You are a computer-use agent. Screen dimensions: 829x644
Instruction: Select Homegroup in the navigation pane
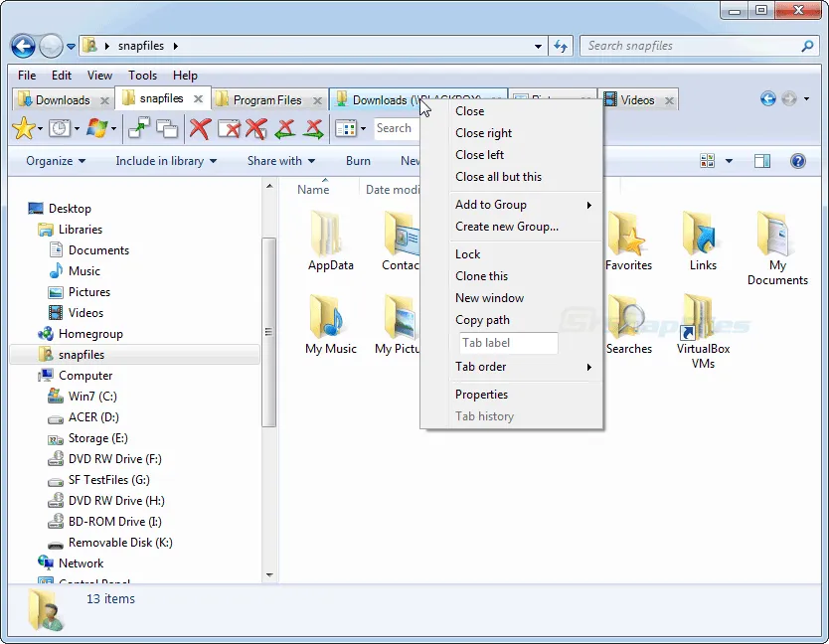point(90,334)
